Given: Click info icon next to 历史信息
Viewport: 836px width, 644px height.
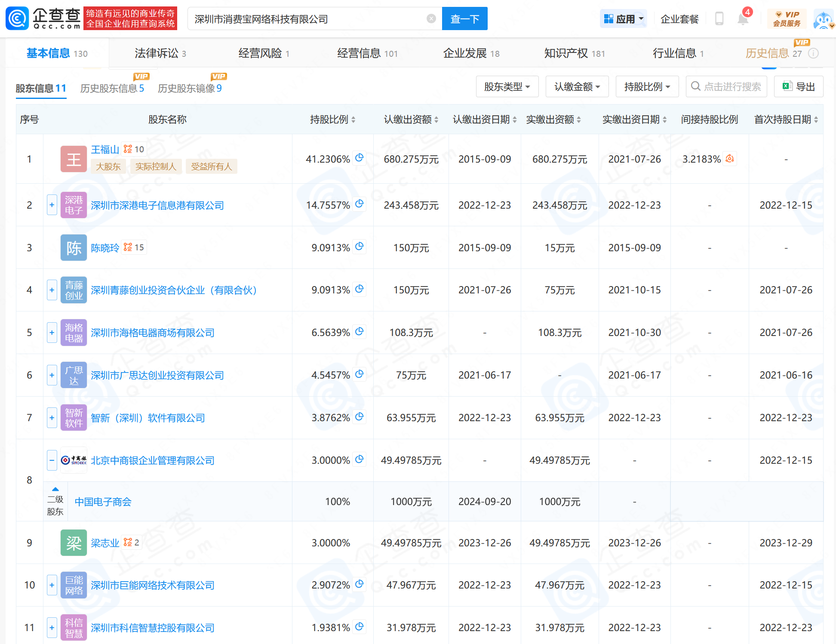Looking at the screenshot, I should click(813, 53).
